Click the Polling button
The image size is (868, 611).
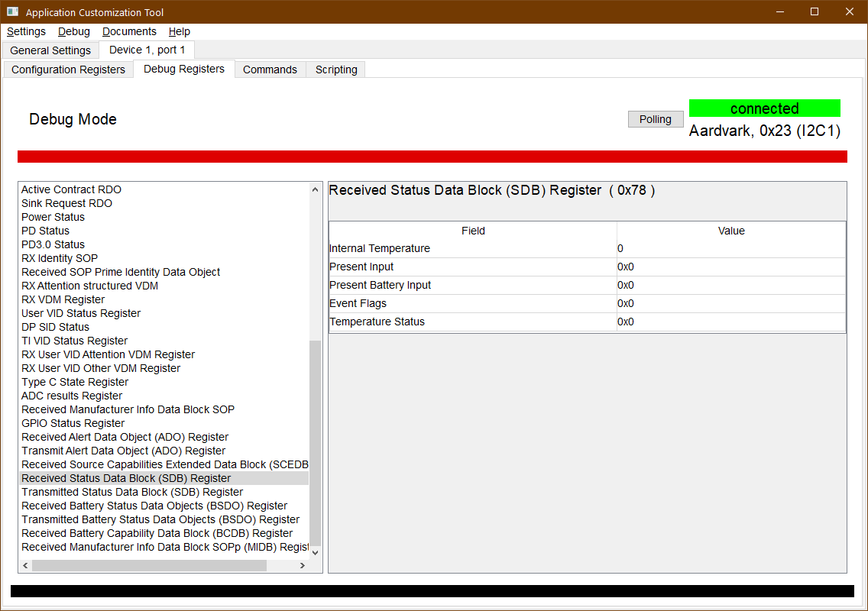point(656,119)
